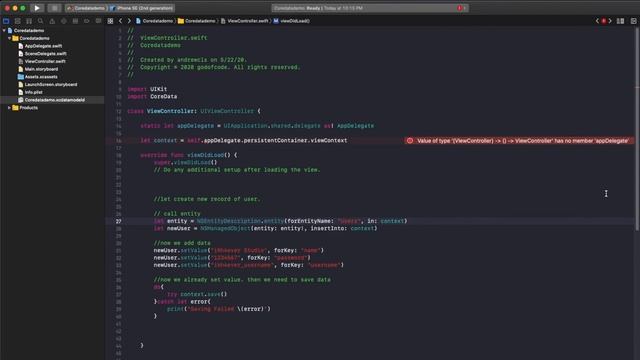The width and height of the screenshot is (640, 360).
Task: Click the '// call entity' comment
Action: coord(177,214)
